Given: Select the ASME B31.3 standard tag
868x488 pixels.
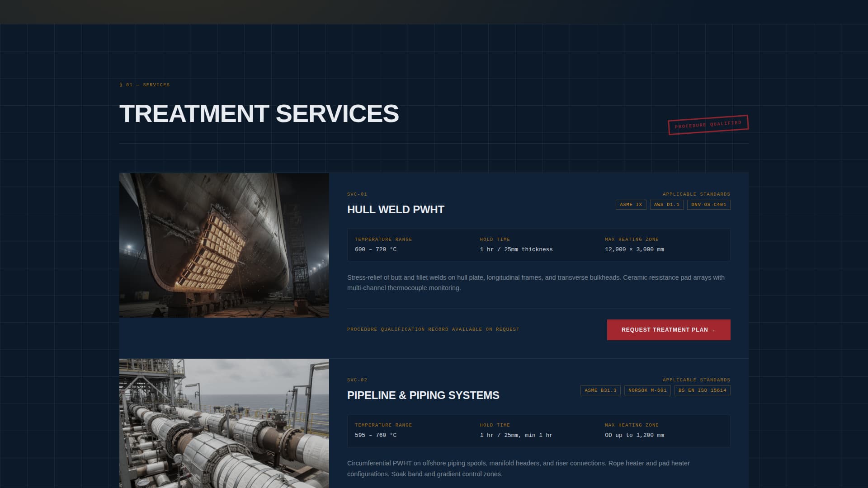Looking at the screenshot, I should [600, 390].
